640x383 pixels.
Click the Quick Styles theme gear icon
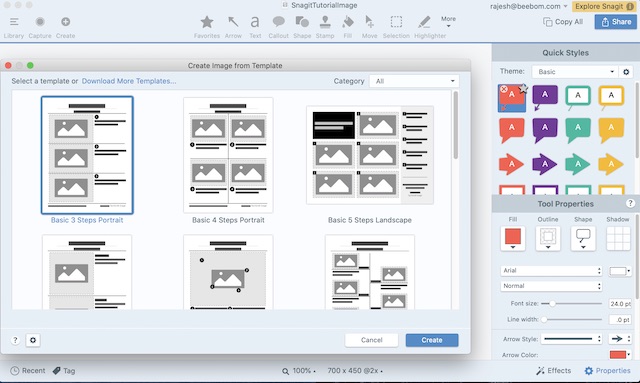click(626, 72)
